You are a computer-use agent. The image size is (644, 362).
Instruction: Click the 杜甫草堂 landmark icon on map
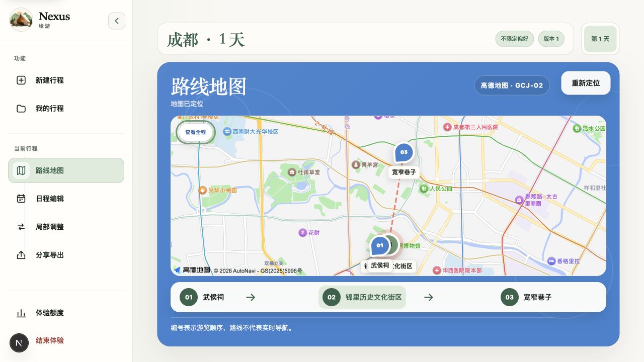[x=292, y=172]
